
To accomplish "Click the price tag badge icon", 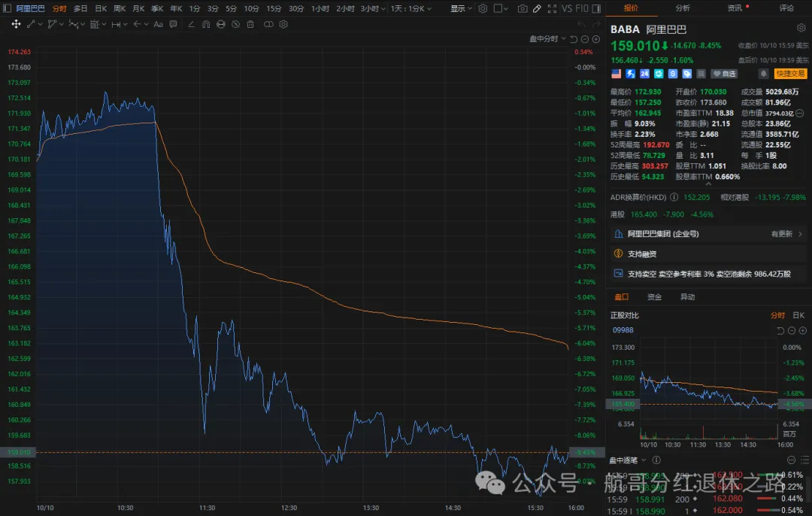I will tap(686, 74).
